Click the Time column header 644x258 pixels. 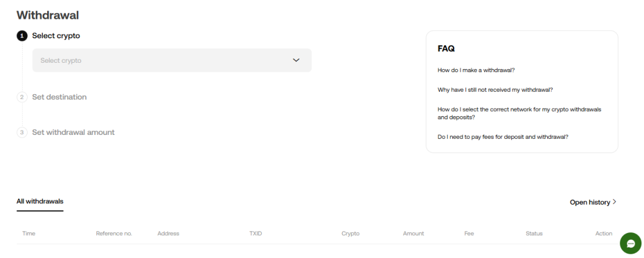tap(28, 234)
